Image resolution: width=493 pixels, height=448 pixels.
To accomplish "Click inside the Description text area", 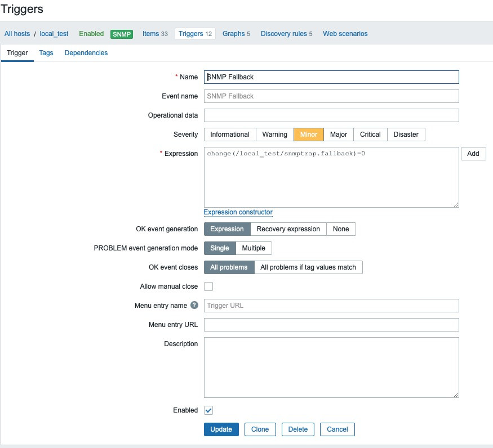I will coord(331,368).
